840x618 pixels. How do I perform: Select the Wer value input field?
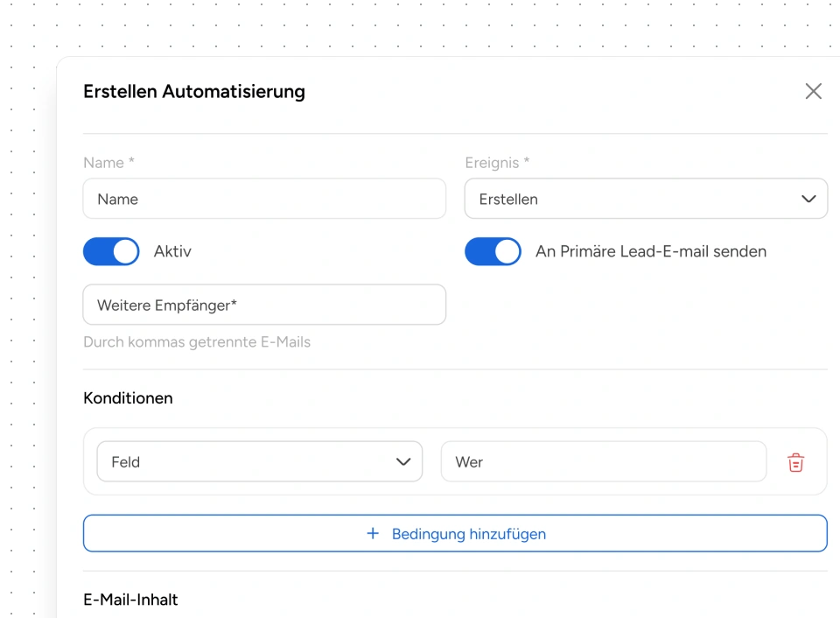(603, 461)
